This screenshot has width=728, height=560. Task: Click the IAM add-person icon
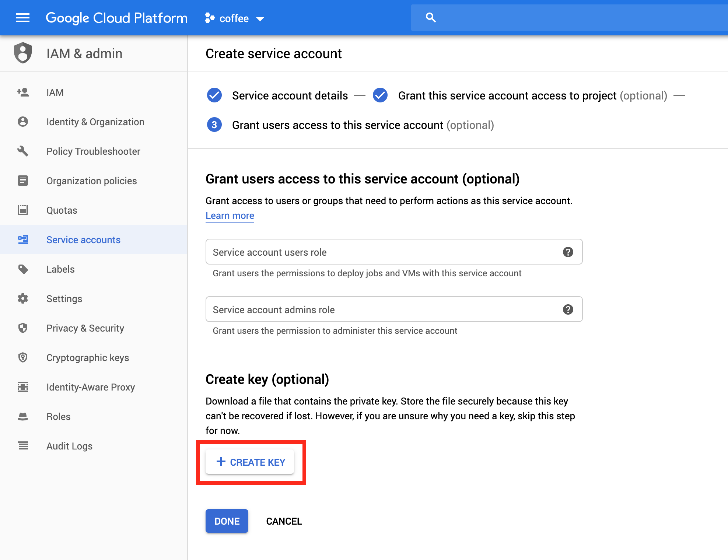tap(23, 92)
